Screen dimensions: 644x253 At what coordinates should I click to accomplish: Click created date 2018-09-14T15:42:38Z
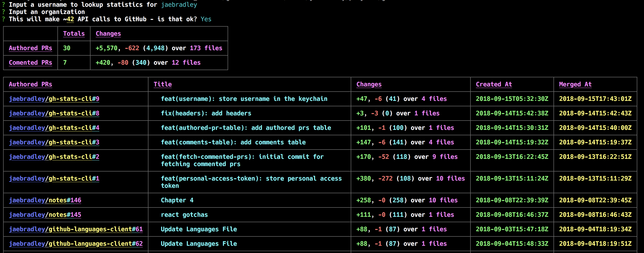pyautogui.click(x=512, y=113)
